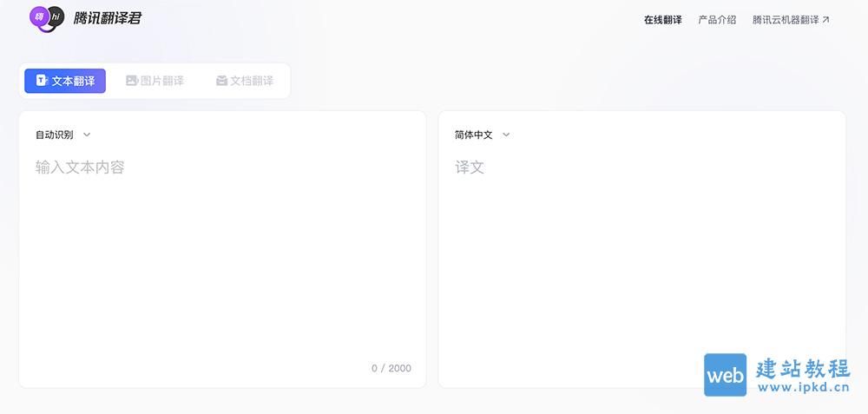Select the 文本翻译 tab
Image resolution: width=868 pixels, height=414 pixels.
(x=65, y=81)
